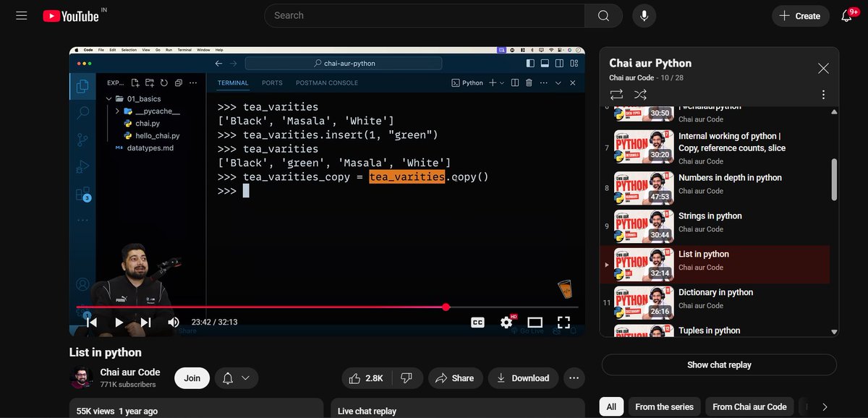The image size is (868, 418).
Task: Open Dictionary in python video
Action: coord(715,302)
